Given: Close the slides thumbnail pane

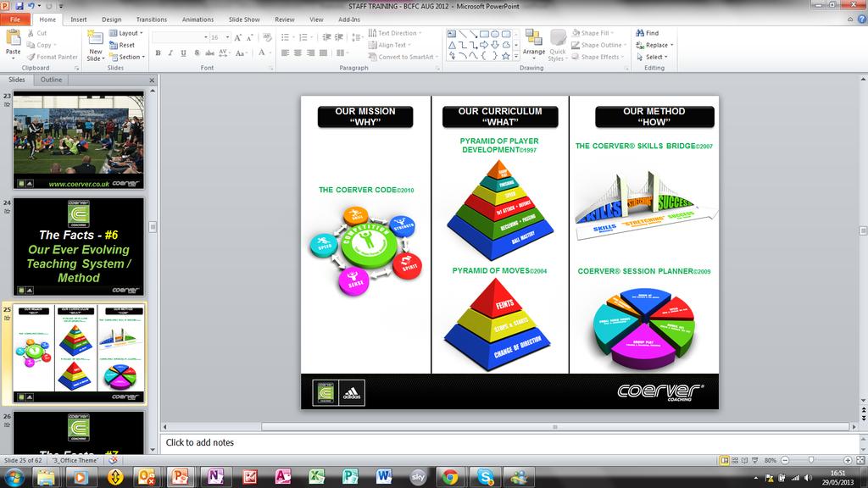Looking at the screenshot, I should coord(152,80).
